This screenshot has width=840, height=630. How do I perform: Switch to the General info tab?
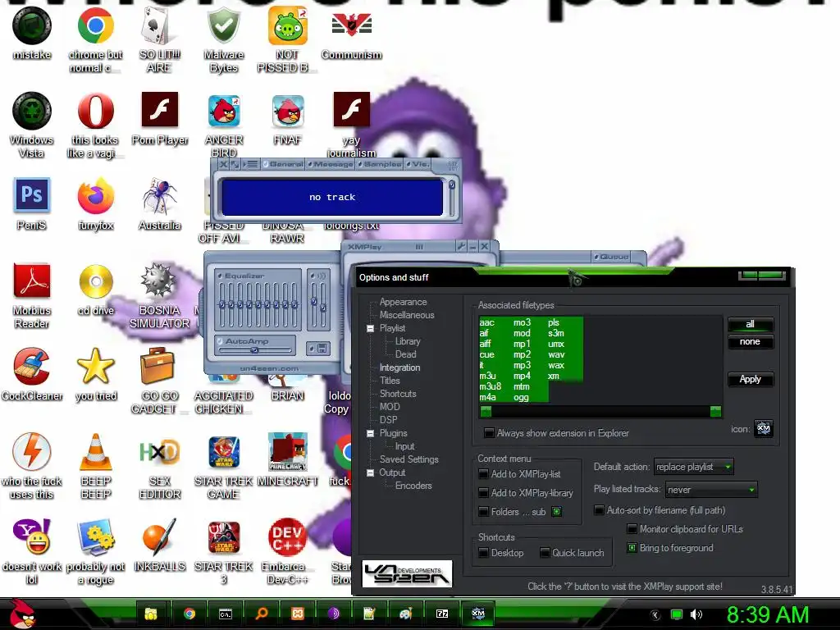pos(283,164)
